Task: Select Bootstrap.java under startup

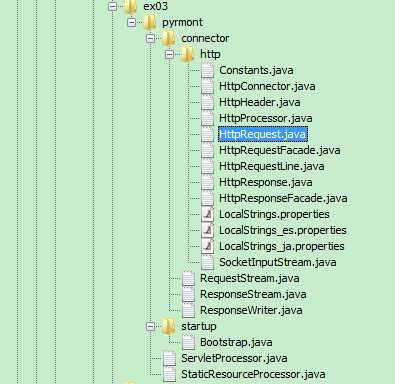Action: pos(236,343)
